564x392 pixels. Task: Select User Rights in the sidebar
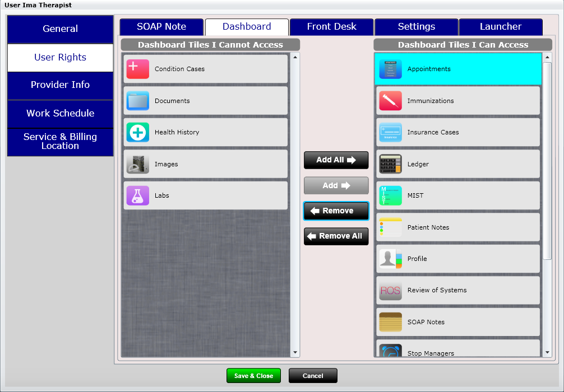click(60, 57)
